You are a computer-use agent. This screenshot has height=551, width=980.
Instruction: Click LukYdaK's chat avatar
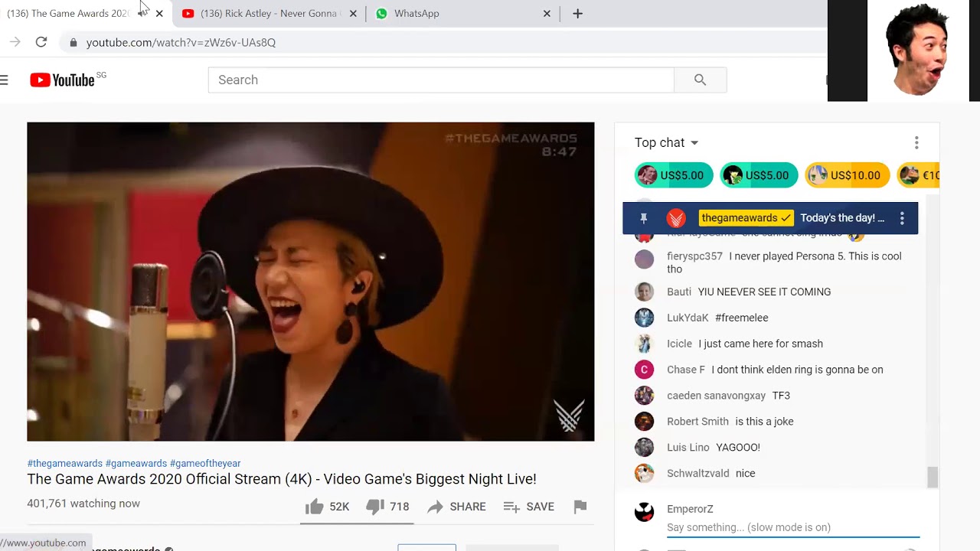pyautogui.click(x=645, y=318)
